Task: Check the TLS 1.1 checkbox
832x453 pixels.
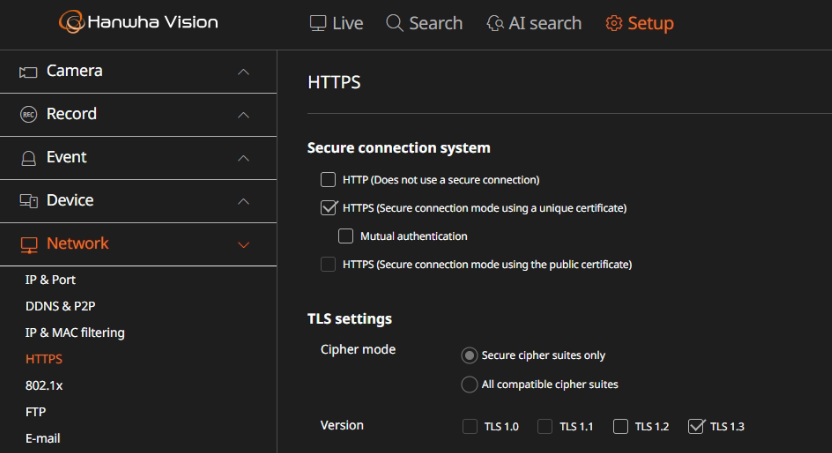Action: coord(545,426)
